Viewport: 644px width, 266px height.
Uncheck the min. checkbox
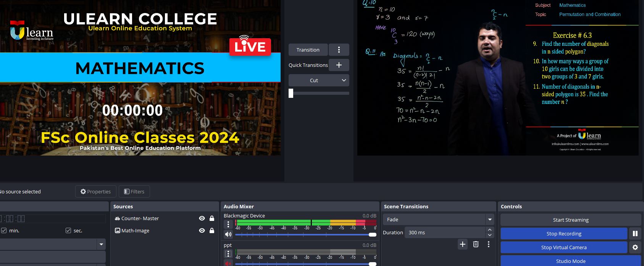tap(4, 230)
